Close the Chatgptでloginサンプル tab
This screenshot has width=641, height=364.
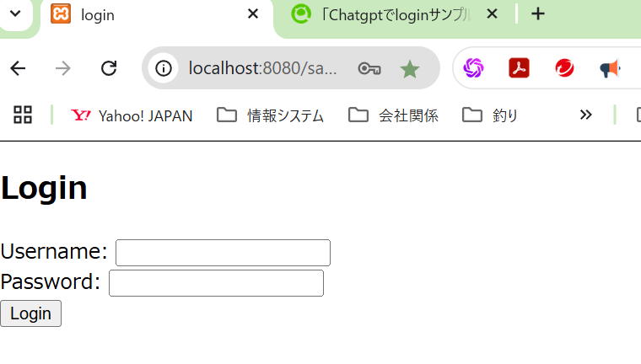[x=493, y=14]
